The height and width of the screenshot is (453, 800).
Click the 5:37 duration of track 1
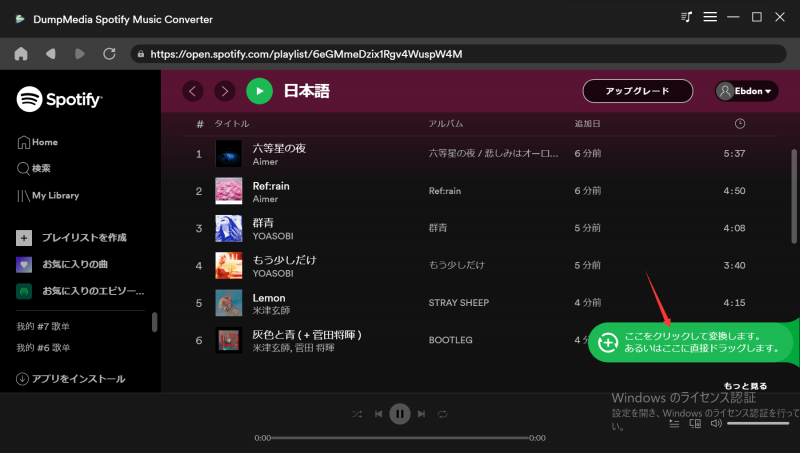pyautogui.click(x=734, y=154)
